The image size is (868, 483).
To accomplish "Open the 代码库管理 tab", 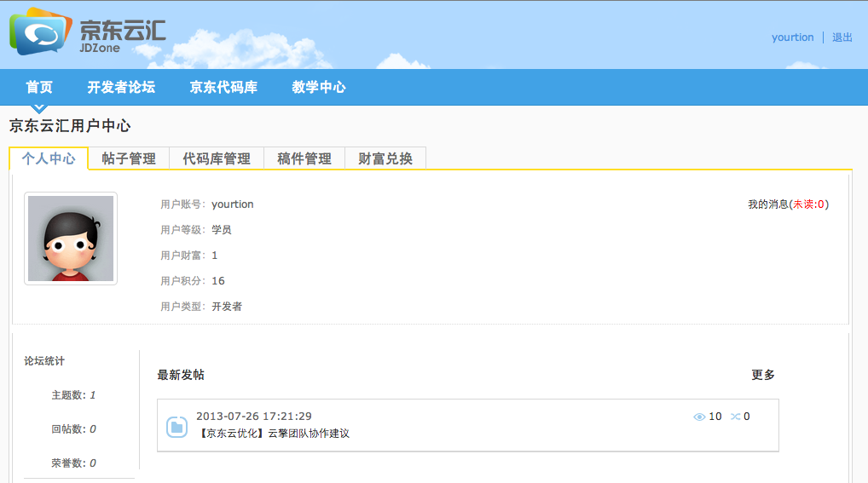I will coord(217,158).
